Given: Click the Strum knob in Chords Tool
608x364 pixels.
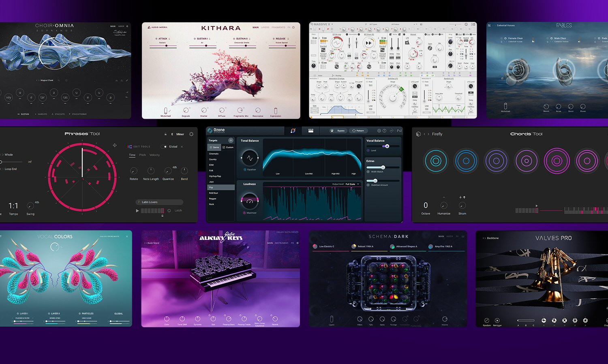Looking at the screenshot, I should (462, 206).
